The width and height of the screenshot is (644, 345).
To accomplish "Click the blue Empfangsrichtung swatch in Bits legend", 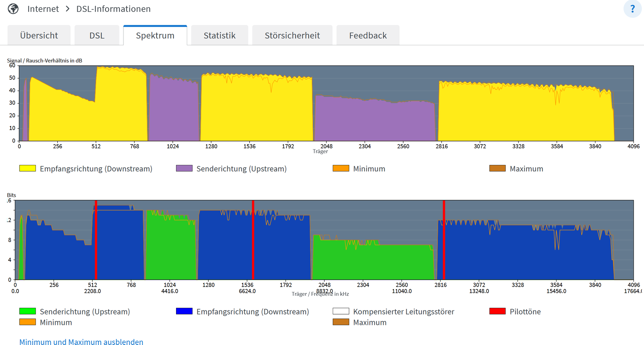I will (184, 311).
